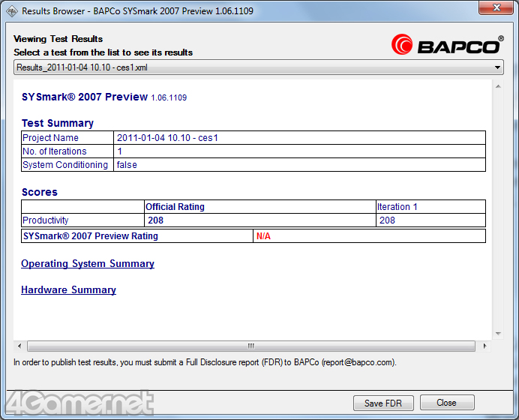Click the Iteration 1 column header
This screenshot has width=519, height=420.
point(398,207)
